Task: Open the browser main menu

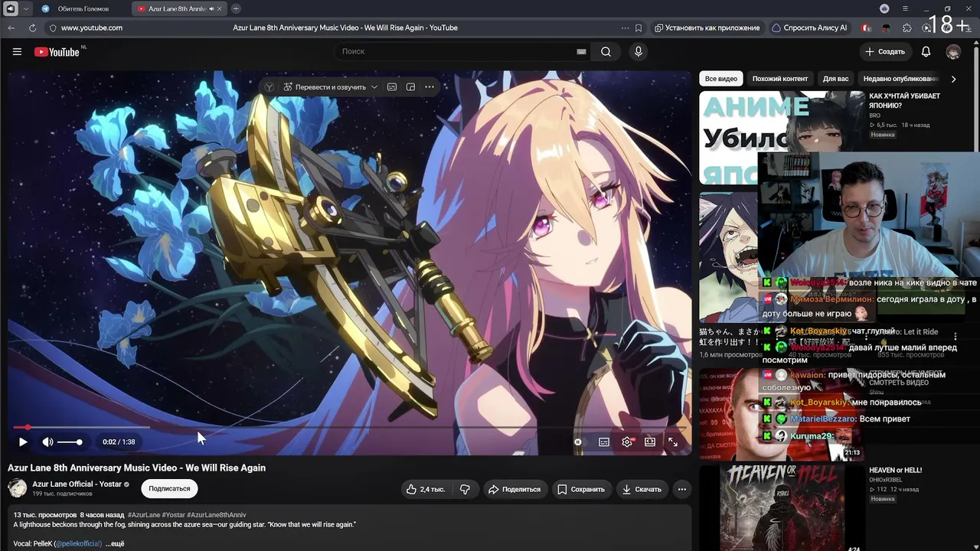Action: (905, 8)
